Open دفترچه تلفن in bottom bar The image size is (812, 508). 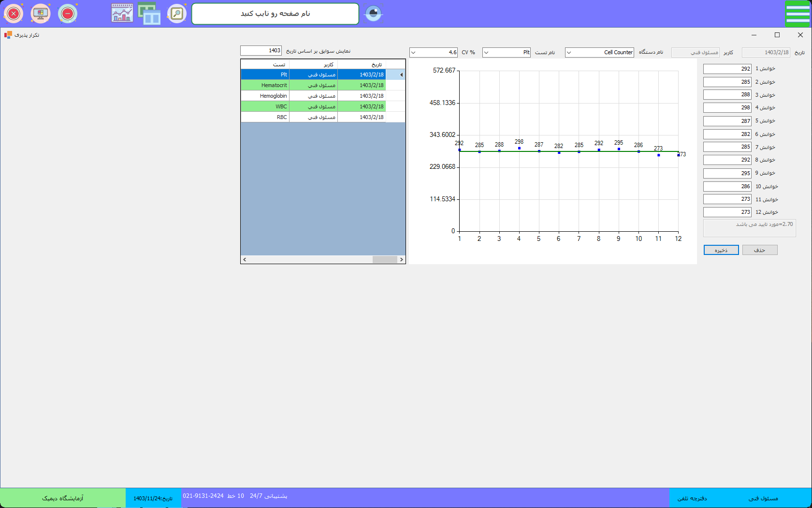(692, 498)
